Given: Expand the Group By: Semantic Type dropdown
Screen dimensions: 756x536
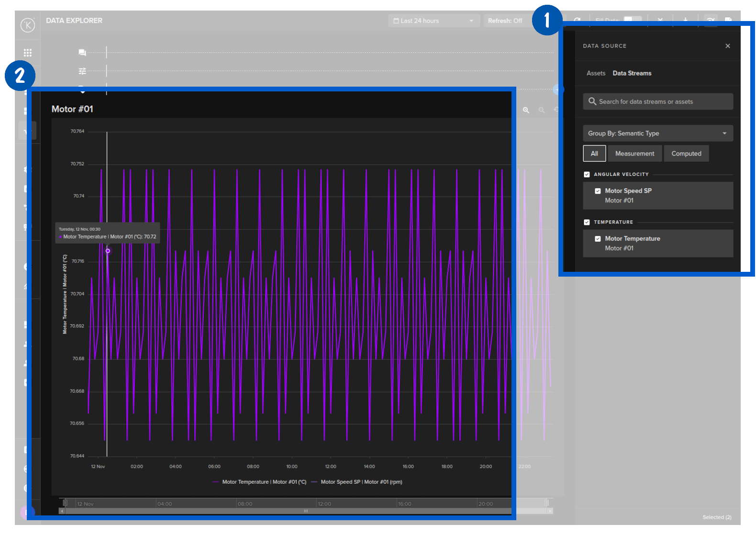Looking at the screenshot, I should (657, 134).
